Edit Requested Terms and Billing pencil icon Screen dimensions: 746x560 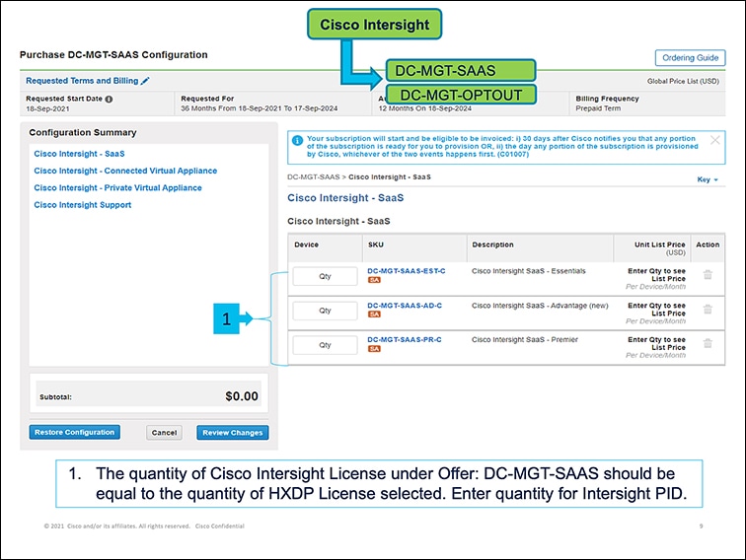click(145, 81)
